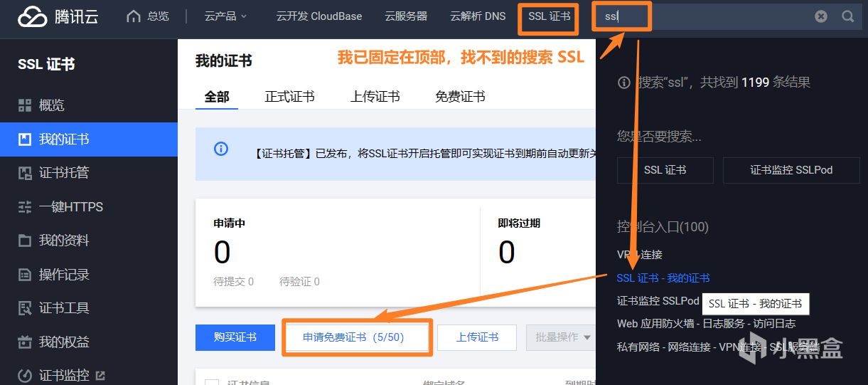The height and width of the screenshot is (385, 868).
Task: Open pinned SSL 证书 top shortcut
Action: point(549,16)
